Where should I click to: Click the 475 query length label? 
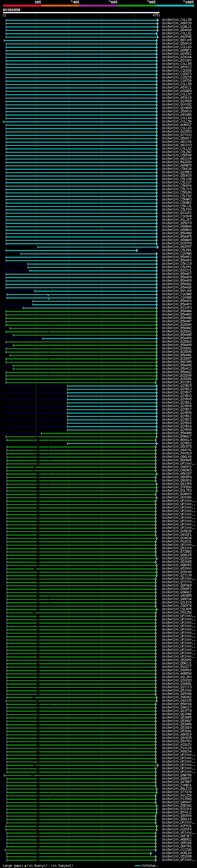click(155, 15)
